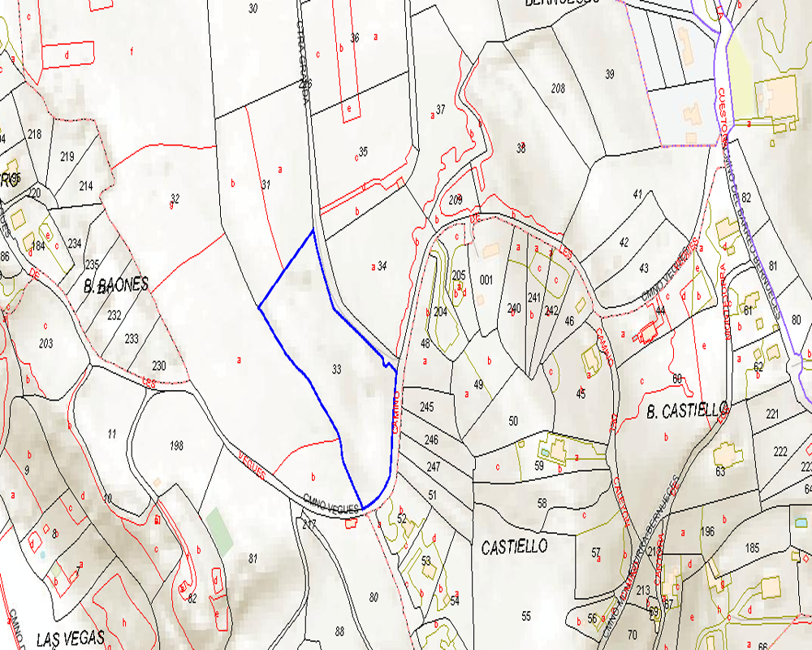Select parcel 50 on the map

pyautogui.click(x=512, y=420)
